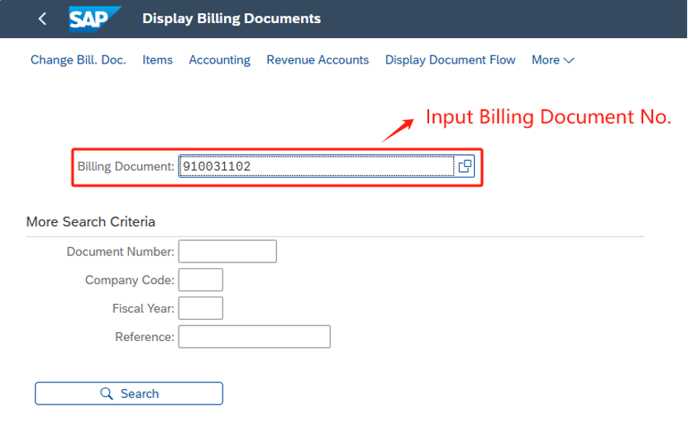Click the red Input Billing Document No. annotation
Viewport: 688px width, 436px height.
[x=548, y=117]
